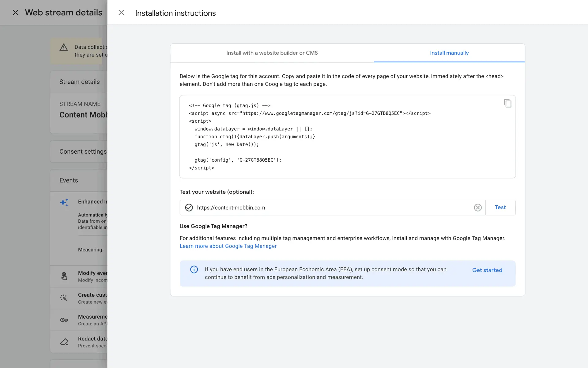Click the Modify events touch icon
The width and height of the screenshot is (588, 368).
pos(64,276)
